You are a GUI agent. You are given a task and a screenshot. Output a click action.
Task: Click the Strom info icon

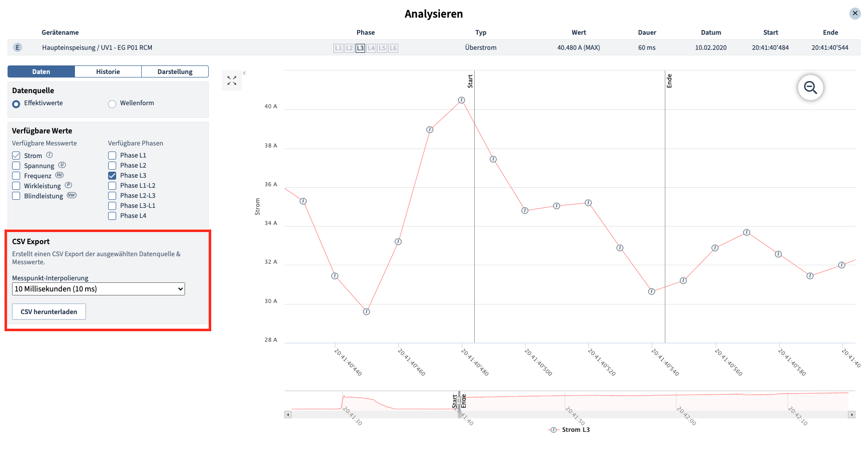[x=49, y=155]
